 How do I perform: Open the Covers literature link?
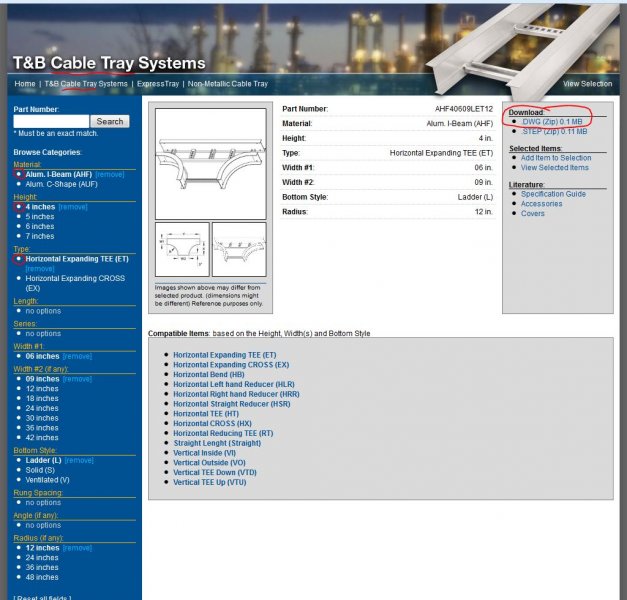[533, 213]
